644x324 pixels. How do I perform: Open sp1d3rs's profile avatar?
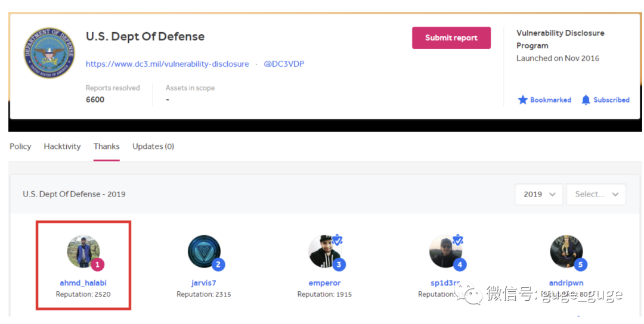coord(445,251)
